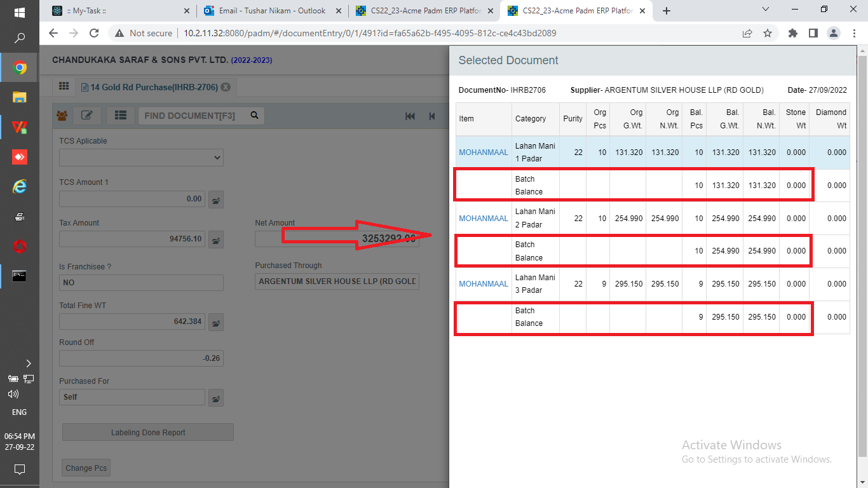Click the Is Franchisee field
Viewport: 868px width, 488px height.
[x=141, y=282]
